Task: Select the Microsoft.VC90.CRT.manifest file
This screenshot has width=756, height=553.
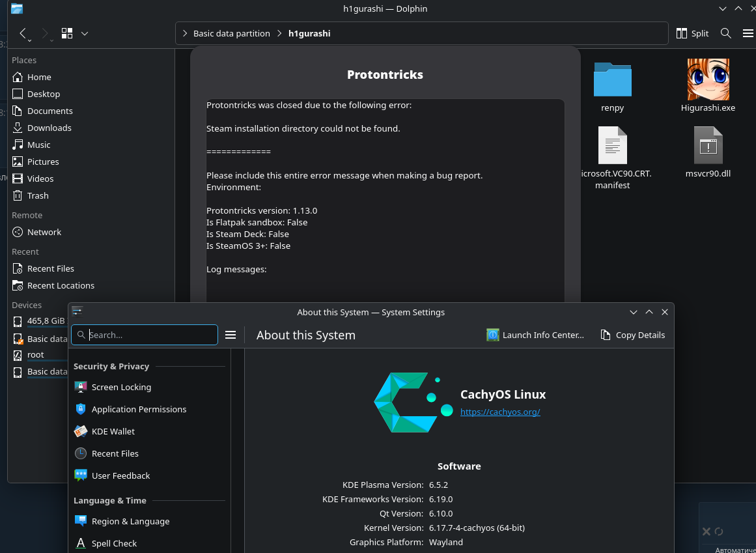Action: tap(612, 147)
